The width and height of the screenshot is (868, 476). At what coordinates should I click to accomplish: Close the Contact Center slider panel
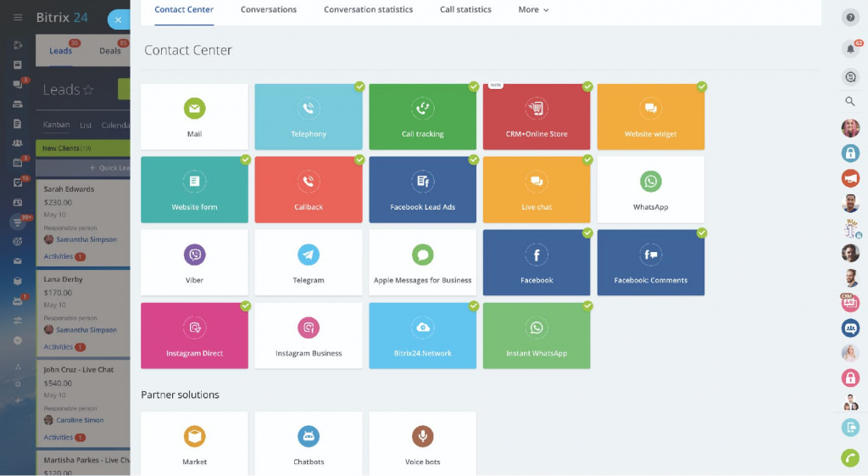(x=119, y=20)
